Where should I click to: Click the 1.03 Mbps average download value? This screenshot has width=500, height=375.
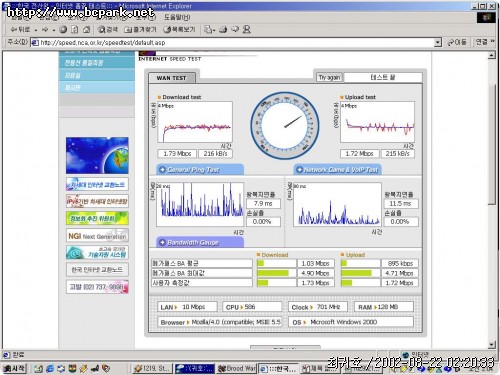click(315, 263)
